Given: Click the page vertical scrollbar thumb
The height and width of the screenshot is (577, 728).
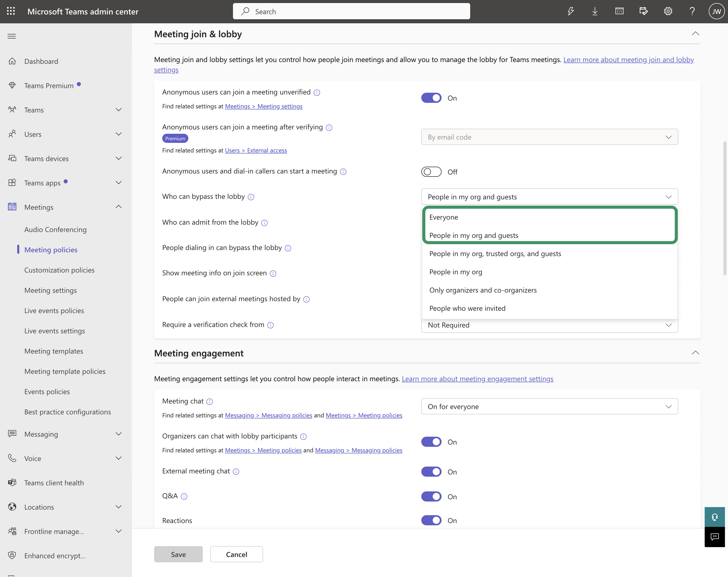Looking at the screenshot, I should pos(725,208).
